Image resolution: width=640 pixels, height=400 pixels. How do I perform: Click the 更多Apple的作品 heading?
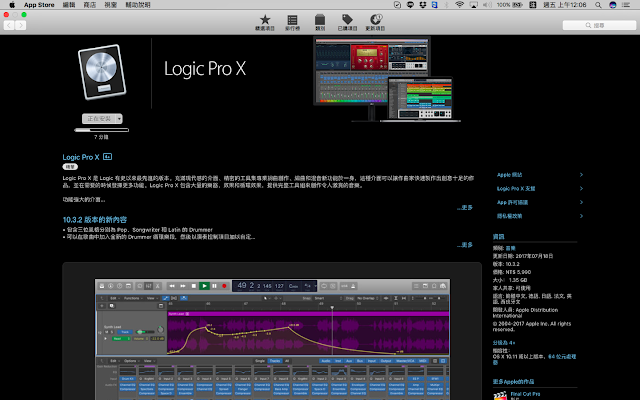point(513,382)
